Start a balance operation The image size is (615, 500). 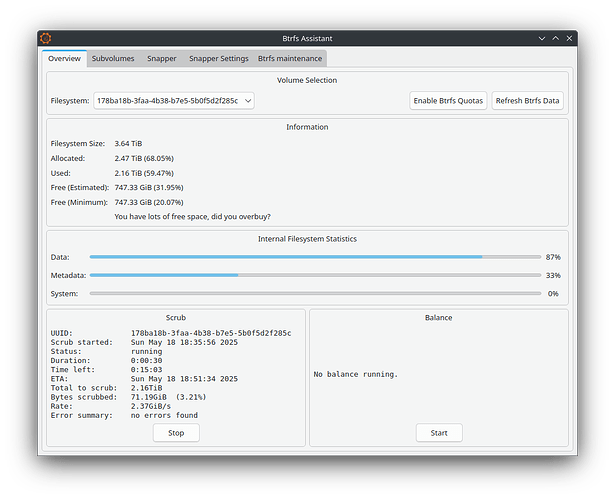click(x=439, y=433)
